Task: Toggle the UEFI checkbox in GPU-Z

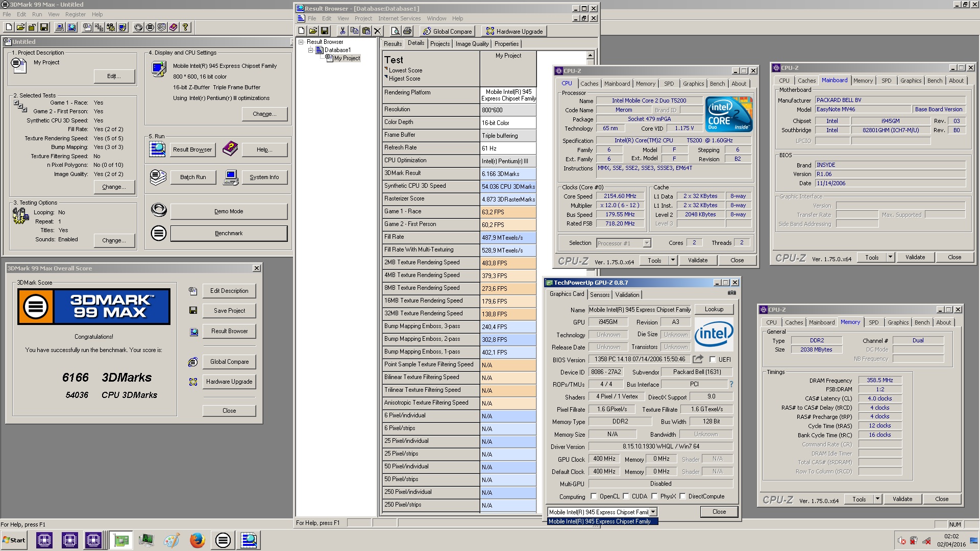Action: [713, 359]
